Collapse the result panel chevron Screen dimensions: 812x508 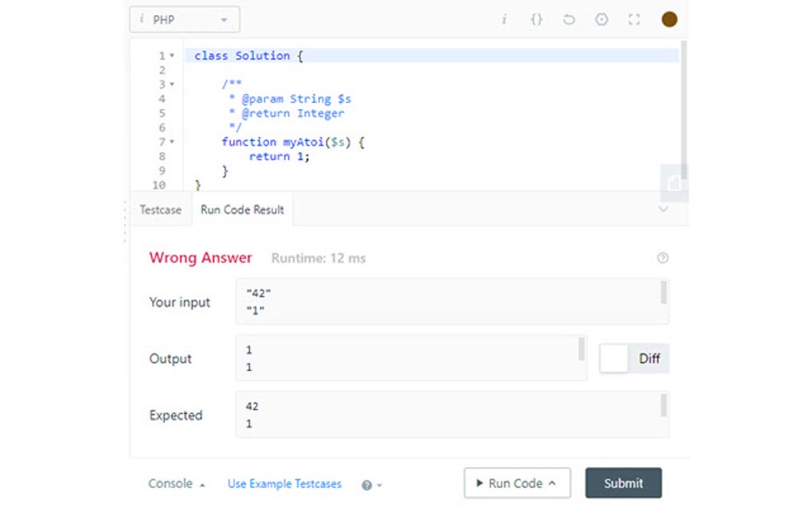[x=663, y=209]
